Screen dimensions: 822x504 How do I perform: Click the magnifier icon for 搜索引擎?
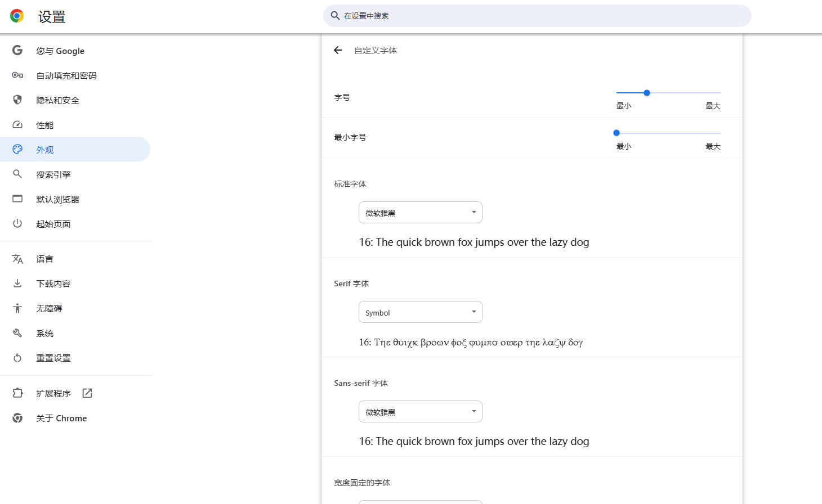point(17,174)
